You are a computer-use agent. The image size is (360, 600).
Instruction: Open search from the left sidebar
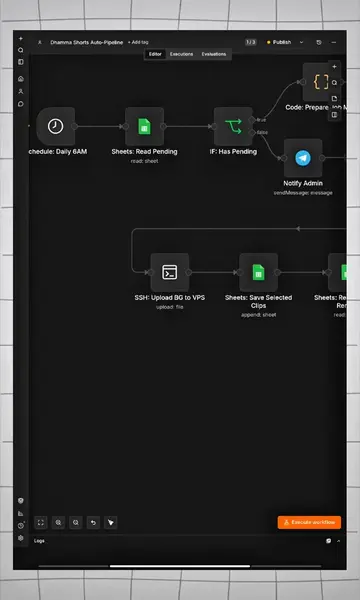pyautogui.click(x=21, y=50)
